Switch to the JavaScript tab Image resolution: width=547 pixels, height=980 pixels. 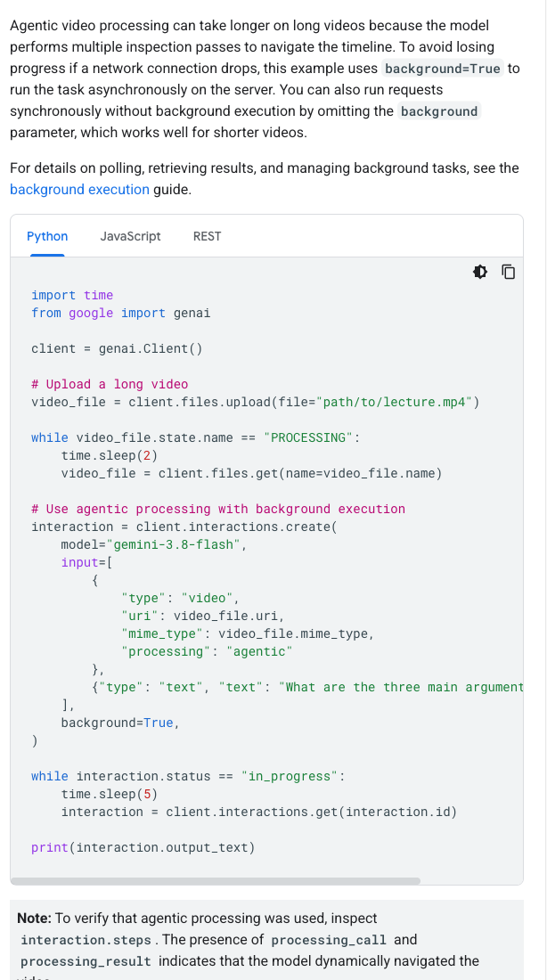point(130,236)
